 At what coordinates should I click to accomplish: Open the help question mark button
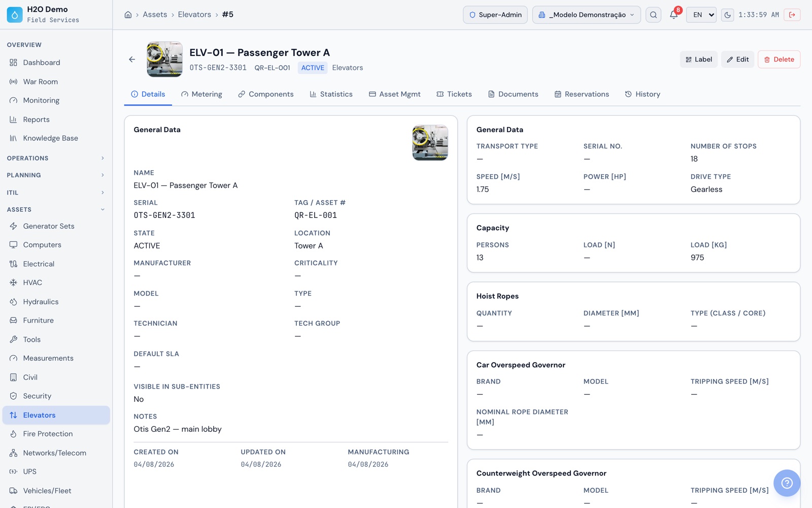pyautogui.click(x=787, y=483)
